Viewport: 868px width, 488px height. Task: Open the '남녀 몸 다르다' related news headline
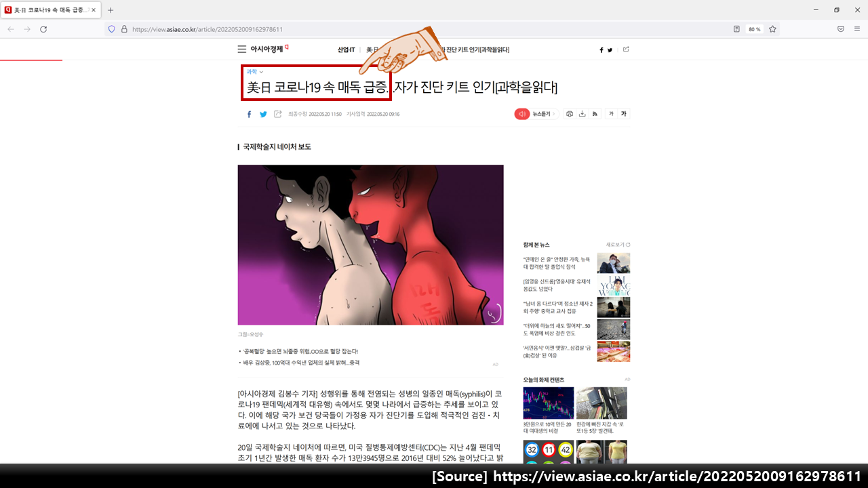coord(557,307)
